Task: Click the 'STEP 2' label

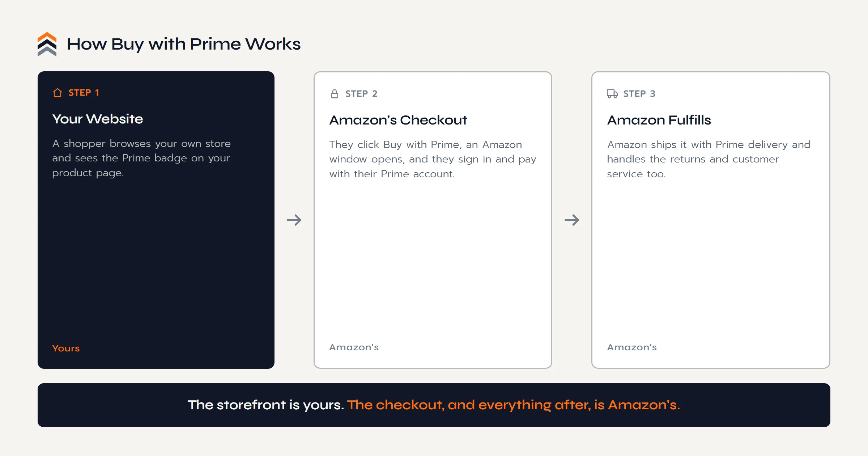Action: (361, 94)
